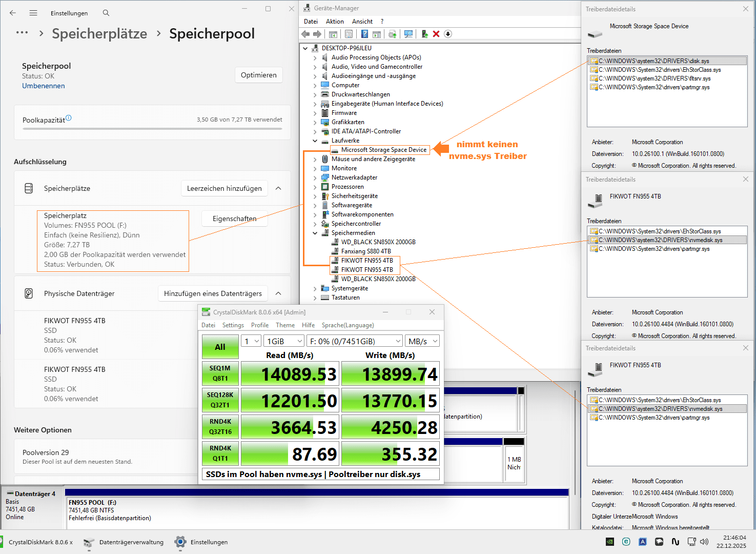This screenshot has width=756, height=554.
Task: Click the gear-page toolbar icon in Geräte-Manager
Action: (x=393, y=34)
